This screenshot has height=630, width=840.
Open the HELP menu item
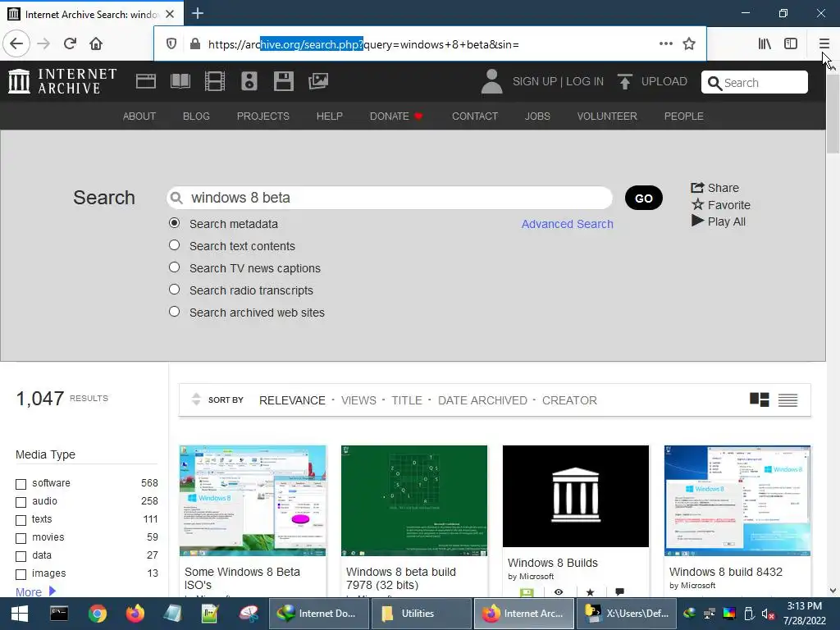pos(330,116)
